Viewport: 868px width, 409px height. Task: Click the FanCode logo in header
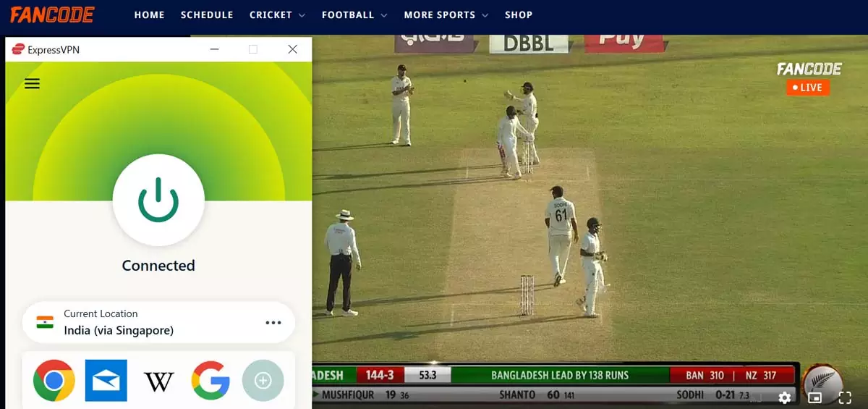(52, 14)
